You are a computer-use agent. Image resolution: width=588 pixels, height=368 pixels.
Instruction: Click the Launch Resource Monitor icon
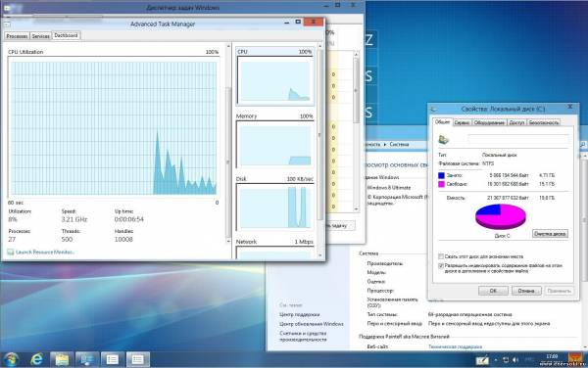click(11, 252)
